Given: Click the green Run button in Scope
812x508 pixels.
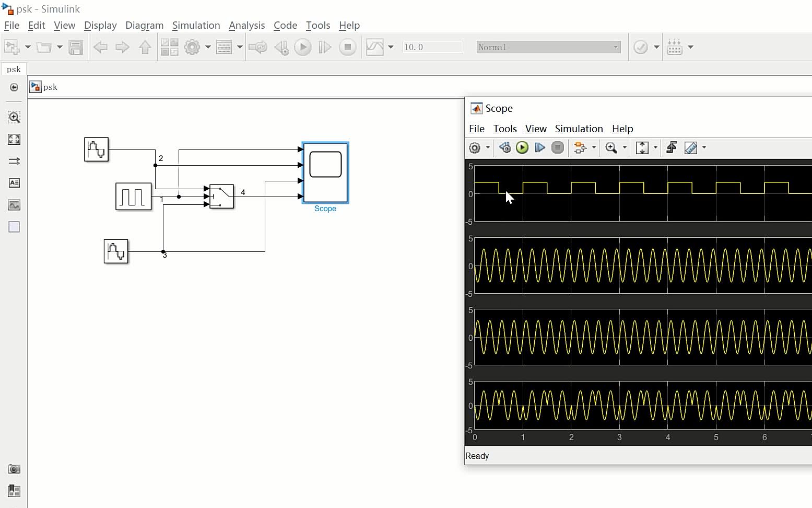Looking at the screenshot, I should tap(522, 148).
